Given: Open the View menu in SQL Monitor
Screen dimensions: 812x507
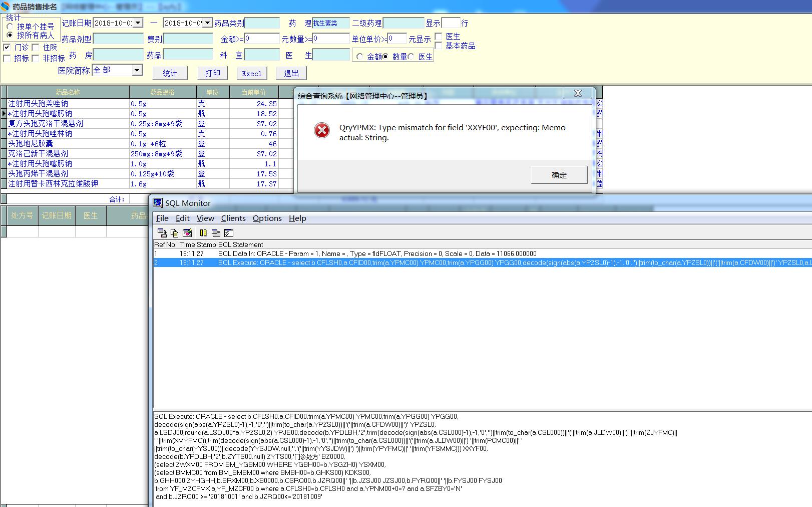Looking at the screenshot, I should (x=205, y=218).
